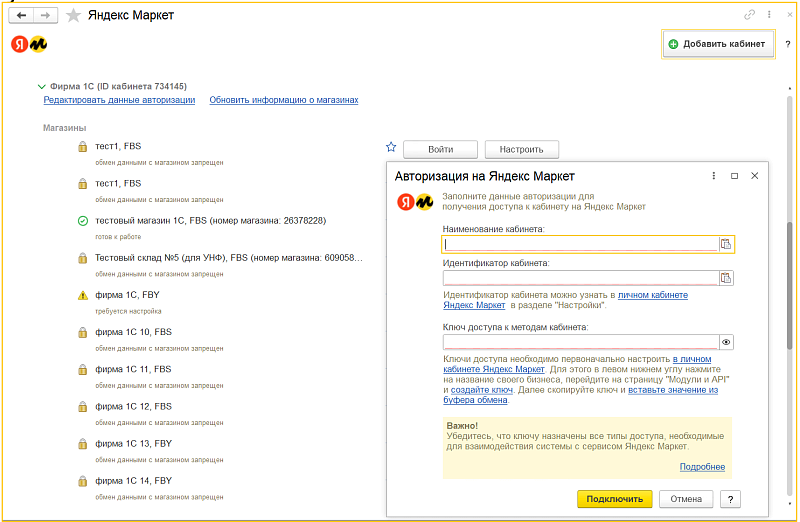Click lock icon of first тест1, FBS store

[x=83, y=147]
